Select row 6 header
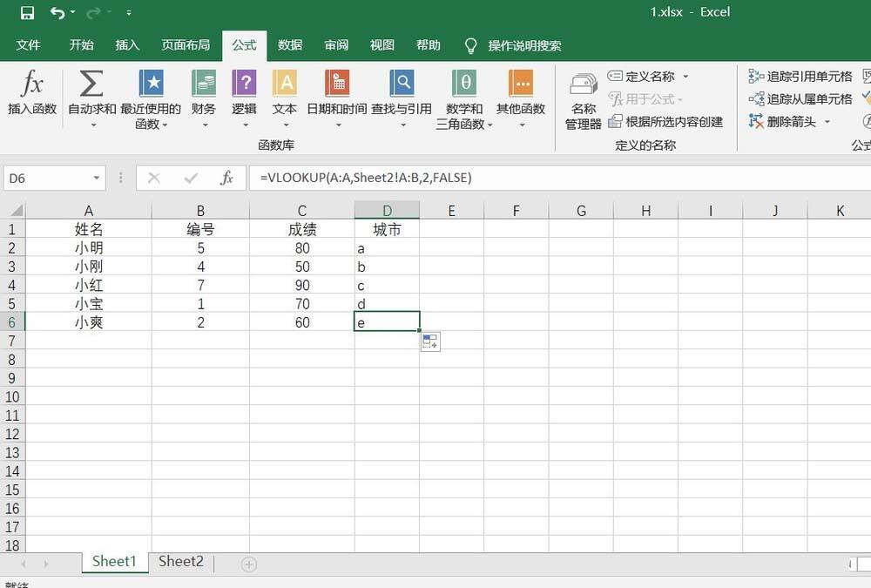 pyautogui.click(x=11, y=322)
